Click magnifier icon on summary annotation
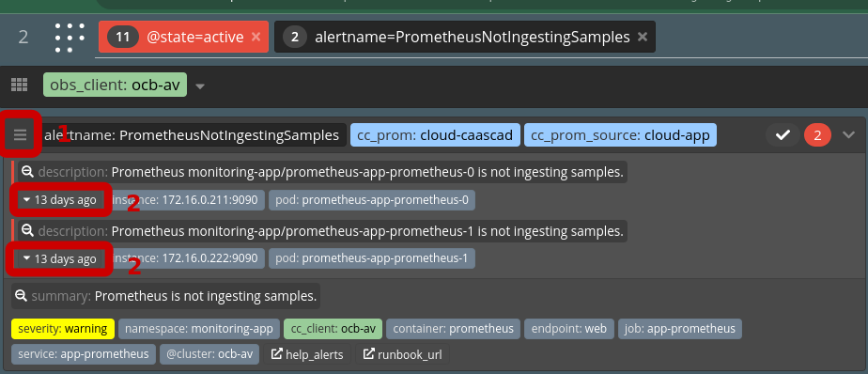Image resolution: width=868 pixels, height=374 pixels. [x=21, y=296]
